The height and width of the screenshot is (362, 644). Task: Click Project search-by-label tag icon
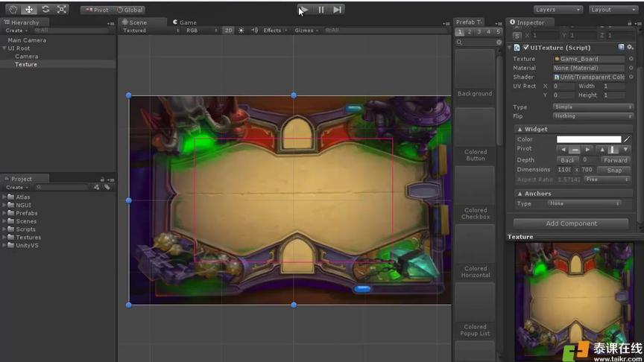(107, 187)
